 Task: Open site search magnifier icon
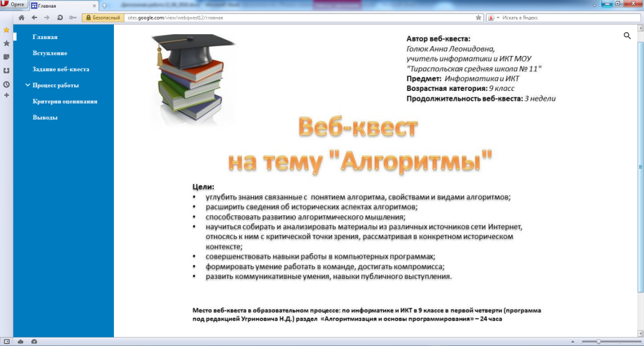[x=627, y=35]
